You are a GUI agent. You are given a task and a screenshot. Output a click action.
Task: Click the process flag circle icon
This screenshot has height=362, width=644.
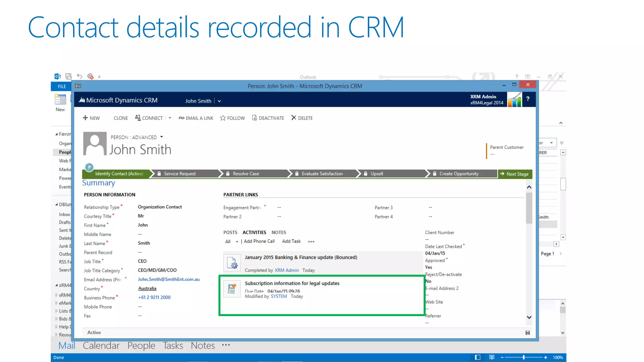[x=89, y=167]
